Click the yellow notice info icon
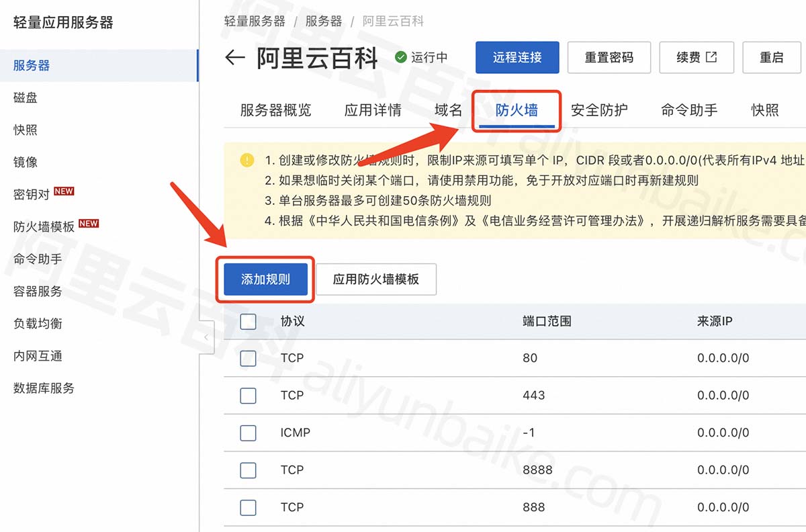The height and width of the screenshot is (532, 806). click(247, 160)
